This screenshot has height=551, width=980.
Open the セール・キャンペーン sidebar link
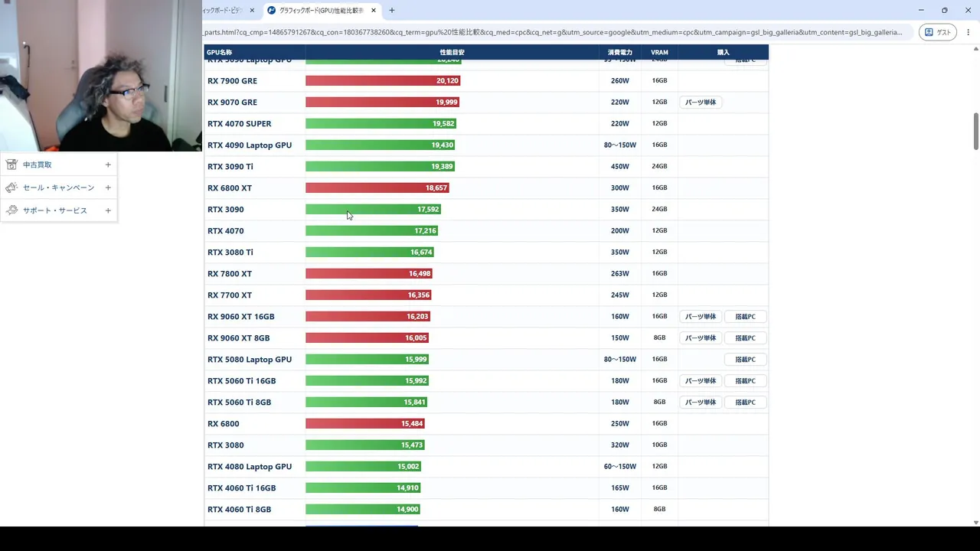(59, 188)
